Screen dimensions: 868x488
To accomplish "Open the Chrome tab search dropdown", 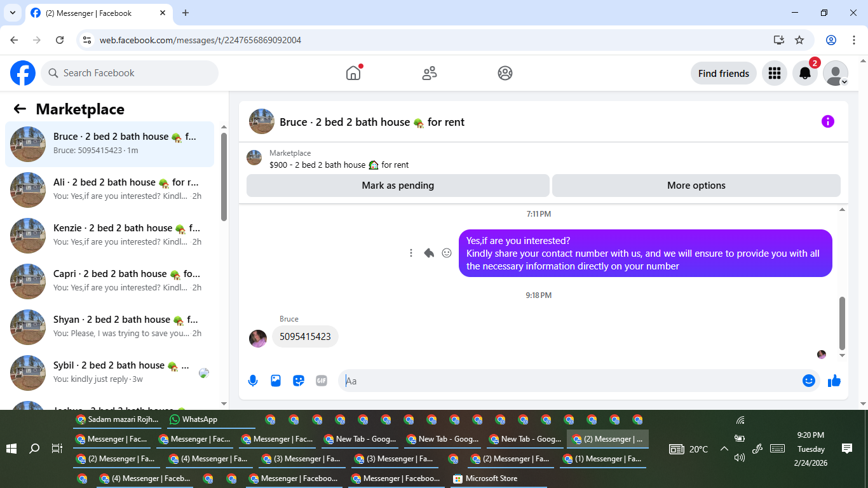I will click(12, 13).
